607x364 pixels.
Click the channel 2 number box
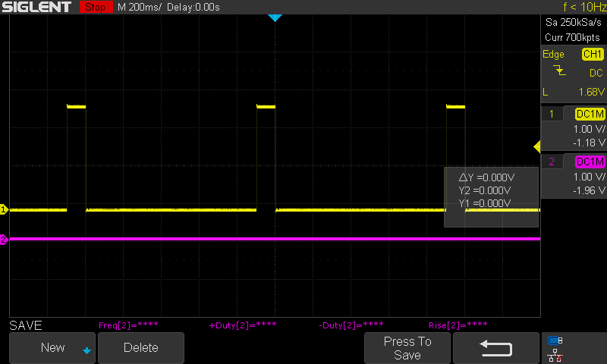pos(552,162)
